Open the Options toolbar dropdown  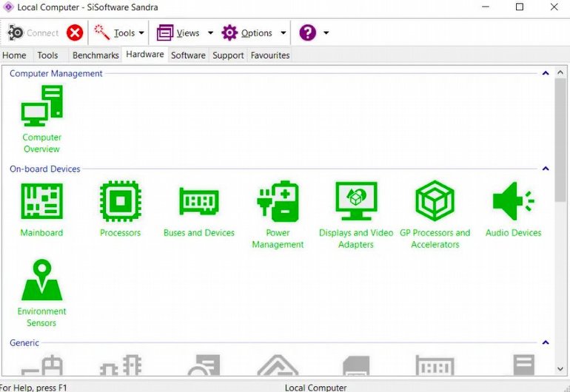tap(283, 33)
